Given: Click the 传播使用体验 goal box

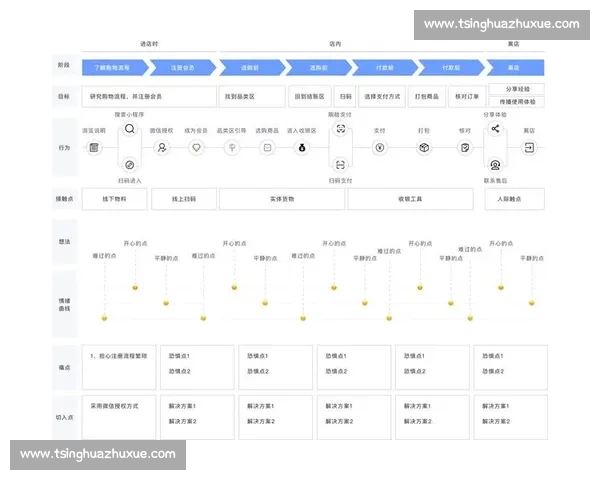Looking at the screenshot, I should (x=517, y=102).
